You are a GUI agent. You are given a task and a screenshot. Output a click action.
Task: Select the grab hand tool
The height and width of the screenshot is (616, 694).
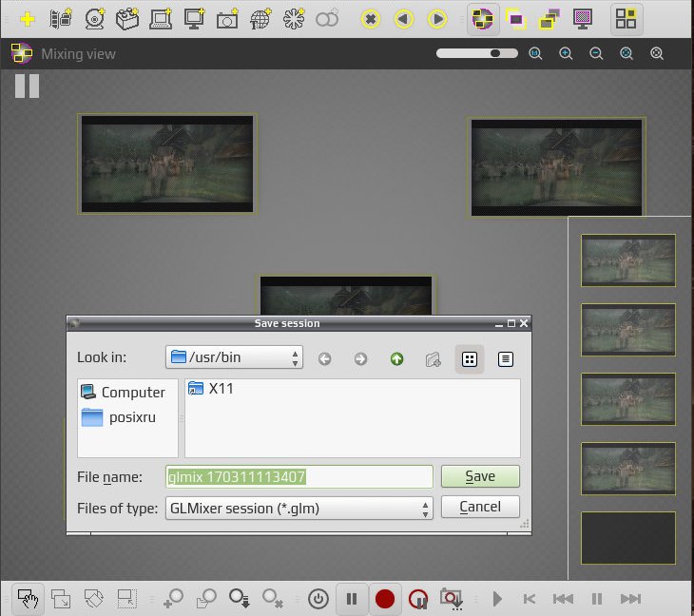tap(28, 599)
